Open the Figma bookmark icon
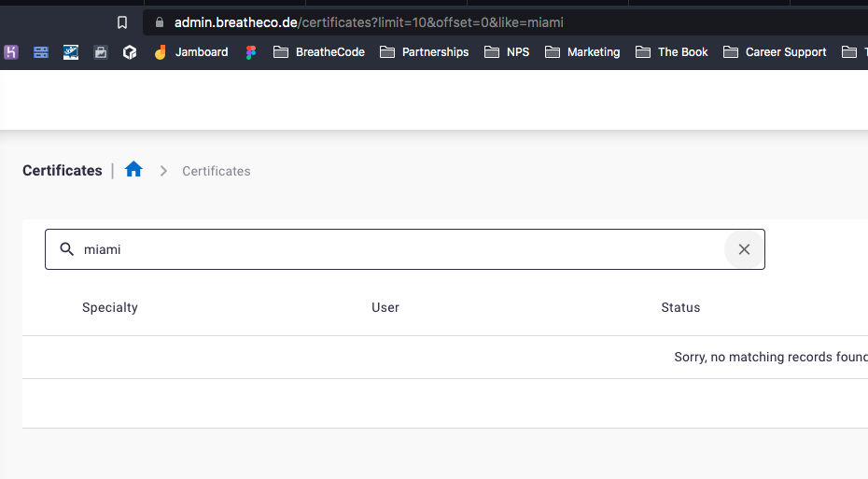This screenshot has height=479, width=868. pyautogui.click(x=251, y=52)
